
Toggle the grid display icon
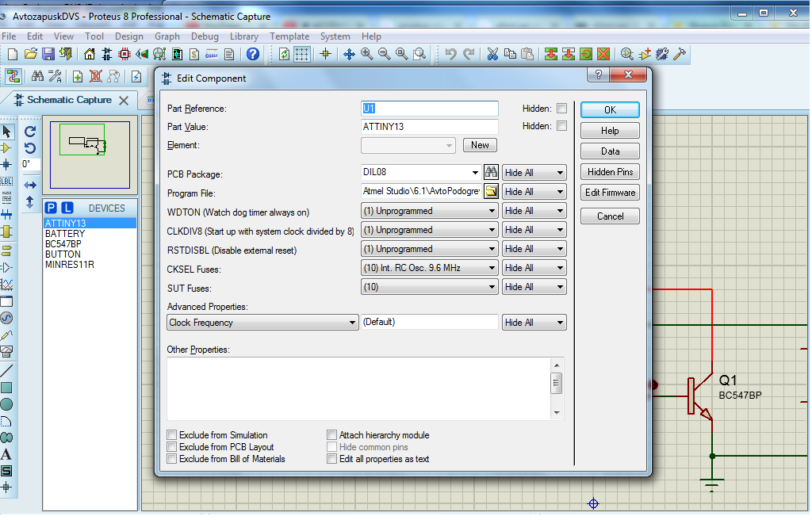302,54
